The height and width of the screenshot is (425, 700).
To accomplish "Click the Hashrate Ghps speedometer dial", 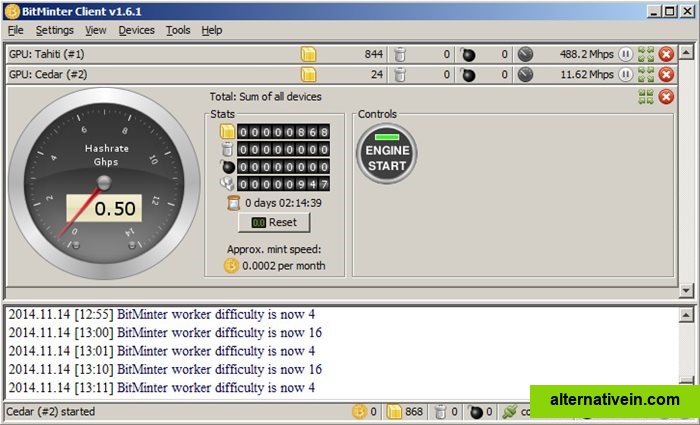I will point(104,183).
